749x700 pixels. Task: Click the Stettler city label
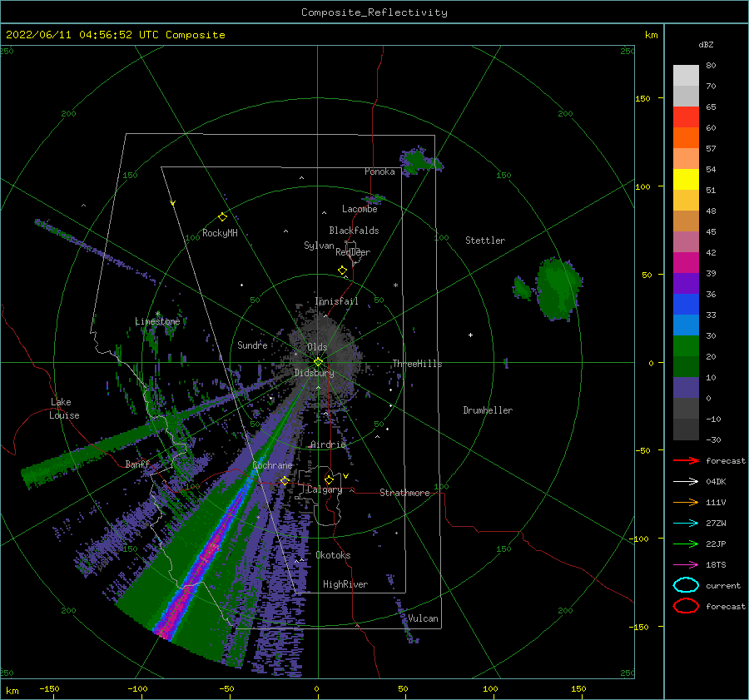tap(485, 241)
